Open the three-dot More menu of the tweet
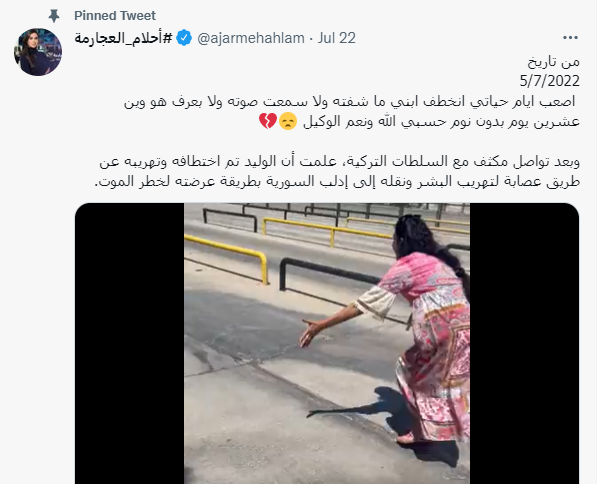Image resolution: width=599 pixels, height=484 pixels. coord(570,37)
